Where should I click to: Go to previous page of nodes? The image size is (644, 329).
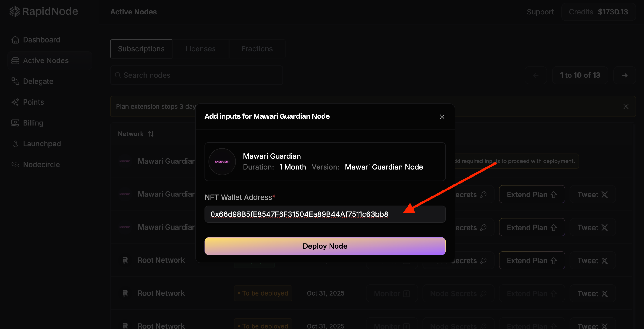[536, 75]
